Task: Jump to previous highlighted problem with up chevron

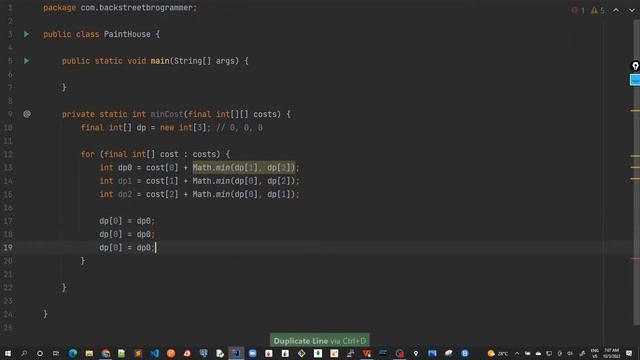Action: (616, 10)
